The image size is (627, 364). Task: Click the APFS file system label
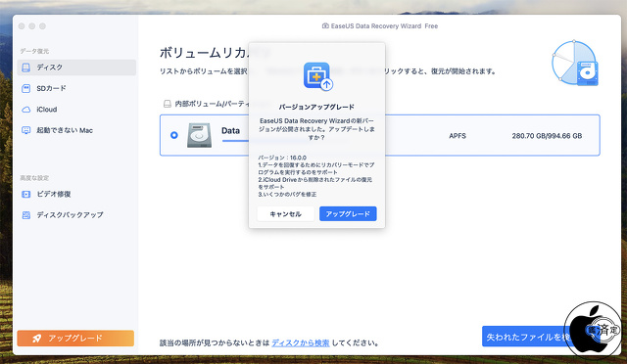[458, 136]
